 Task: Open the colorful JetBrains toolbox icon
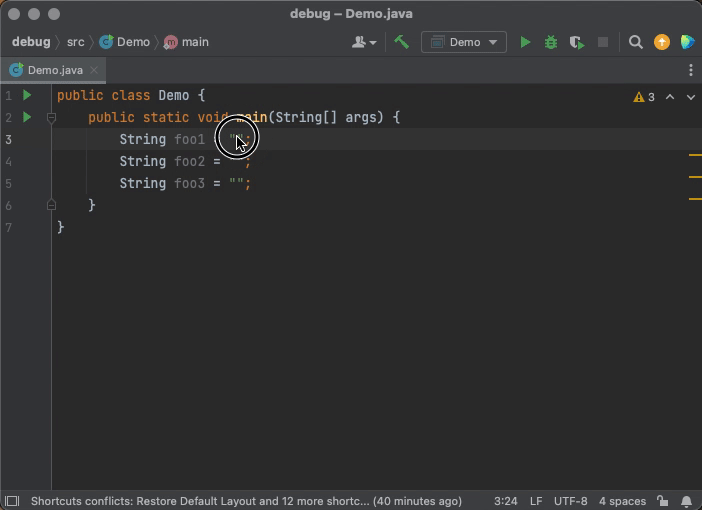tap(687, 42)
